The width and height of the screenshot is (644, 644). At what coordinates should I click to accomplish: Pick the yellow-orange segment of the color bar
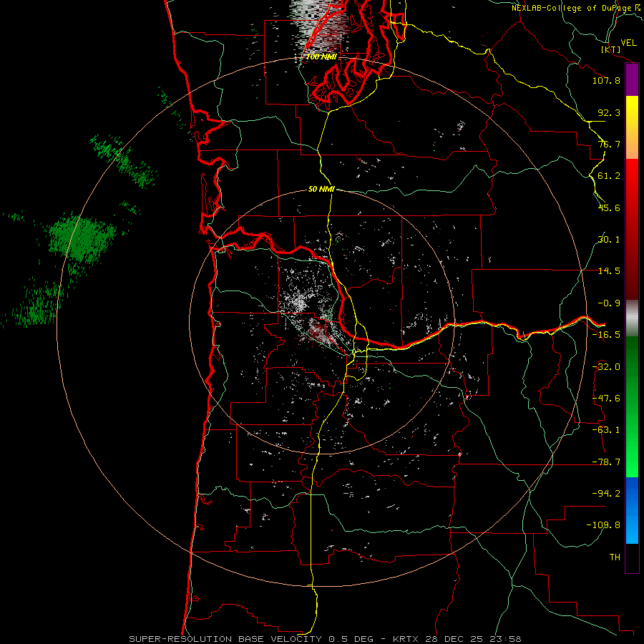click(x=632, y=127)
